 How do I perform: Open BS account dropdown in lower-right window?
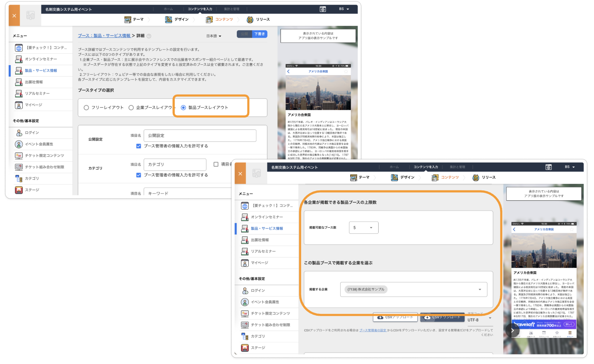(x=570, y=167)
